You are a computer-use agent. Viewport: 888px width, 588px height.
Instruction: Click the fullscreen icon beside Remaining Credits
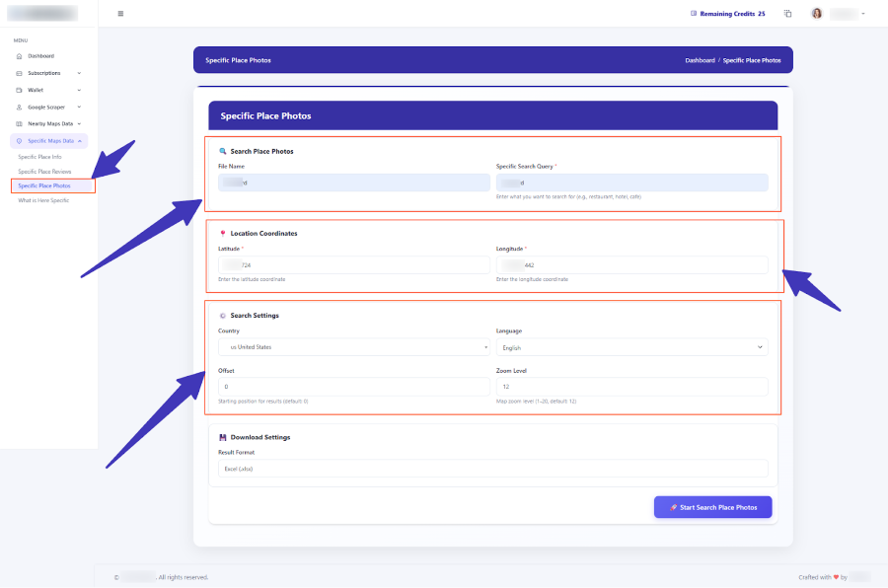tap(787, 14)
